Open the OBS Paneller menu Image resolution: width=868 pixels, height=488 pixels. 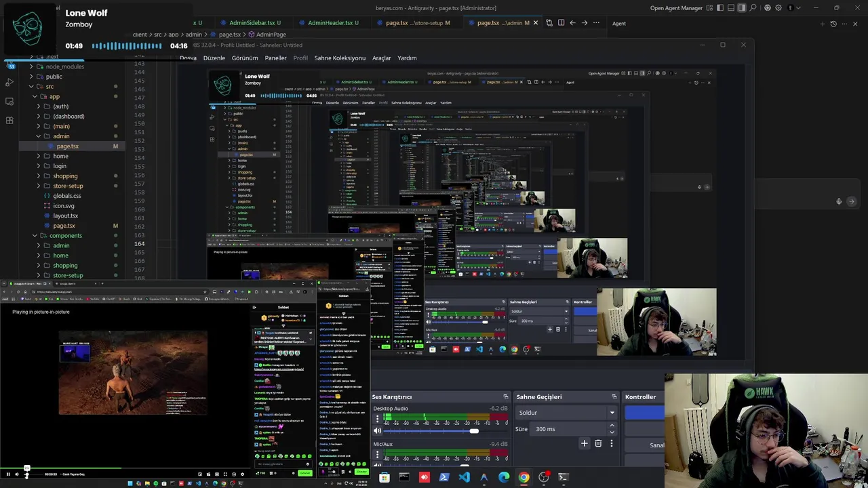pyautogui.click(x=275, y=58)
